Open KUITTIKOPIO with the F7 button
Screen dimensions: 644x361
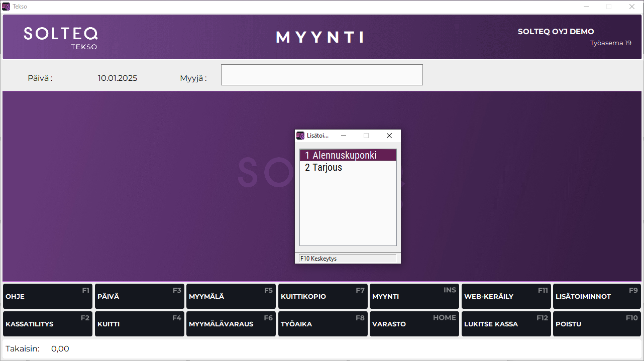click(x=323, y=296)
